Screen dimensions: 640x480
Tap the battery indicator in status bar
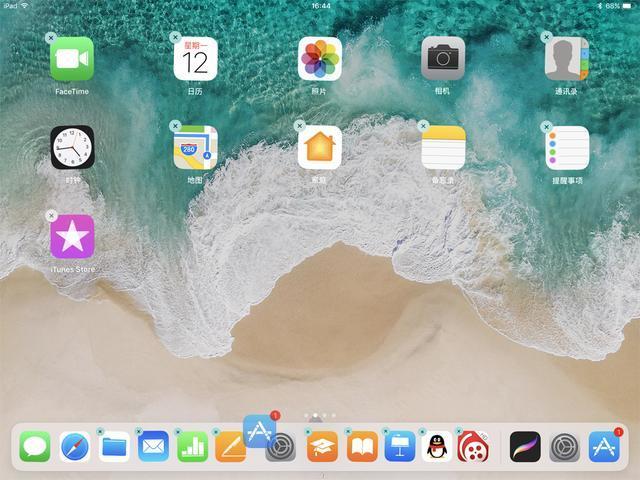click(628, 6)
